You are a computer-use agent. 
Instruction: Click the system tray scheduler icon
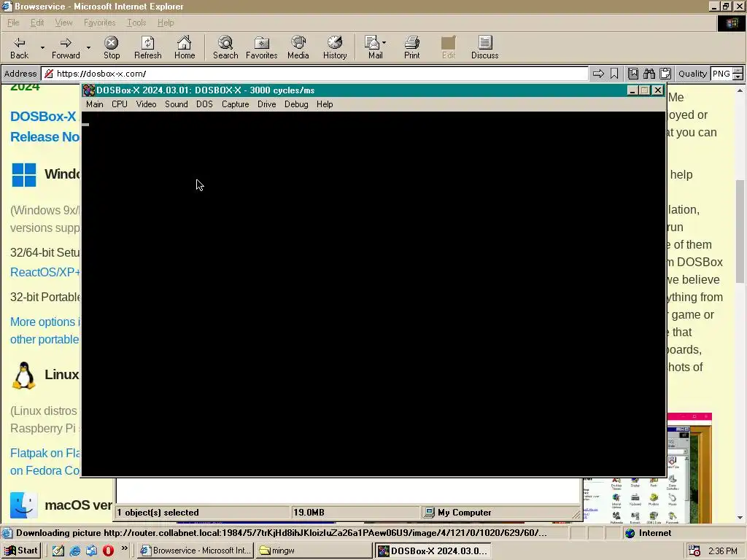click(x=694, y=551)
